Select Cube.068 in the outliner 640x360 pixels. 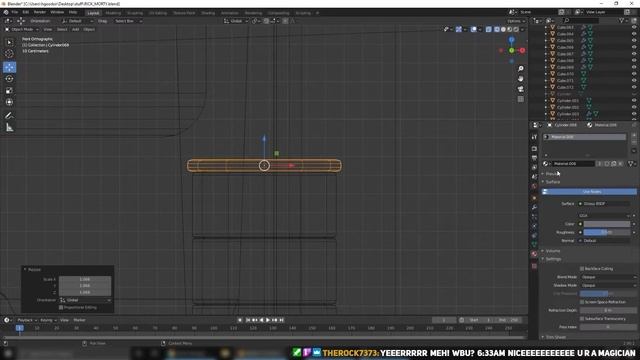565,60
